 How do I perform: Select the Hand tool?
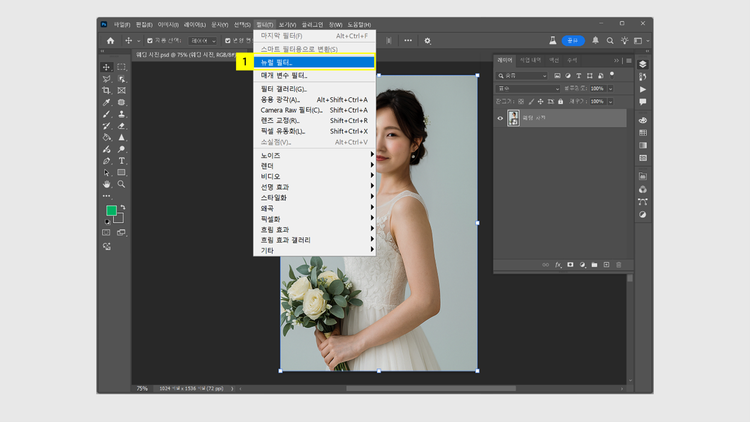click(x=106, y=184)
